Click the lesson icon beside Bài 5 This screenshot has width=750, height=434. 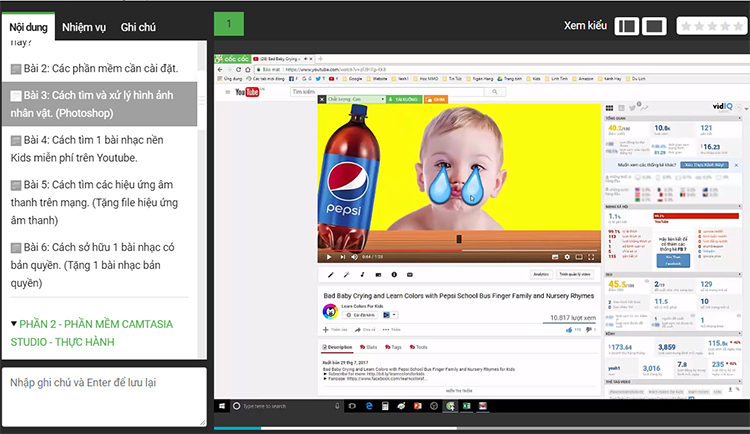tap(16, 186)
